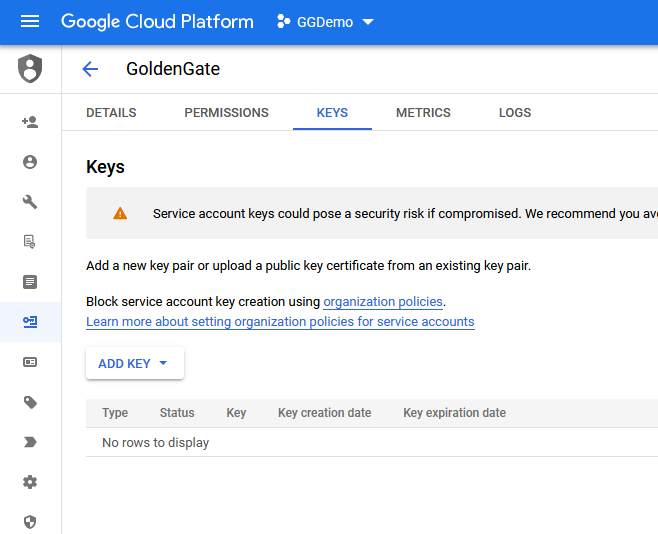Open the METRICS tab

423,113
